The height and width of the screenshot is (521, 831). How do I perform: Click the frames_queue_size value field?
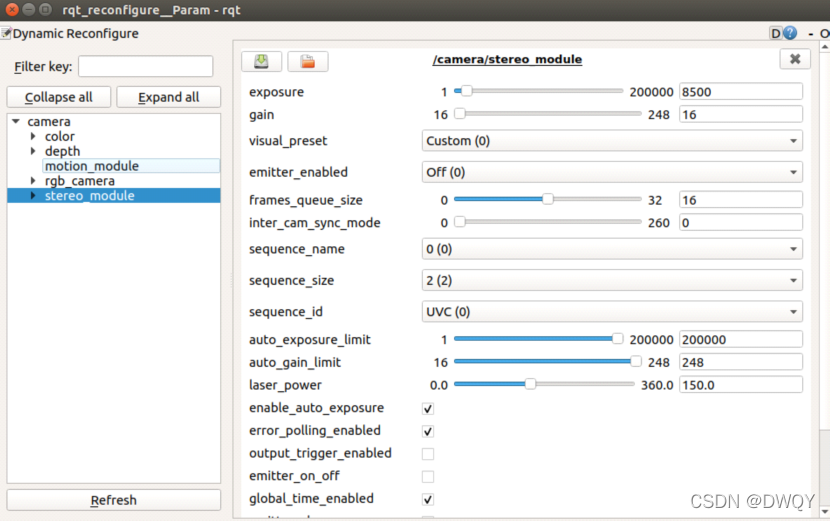coord(741,199)
